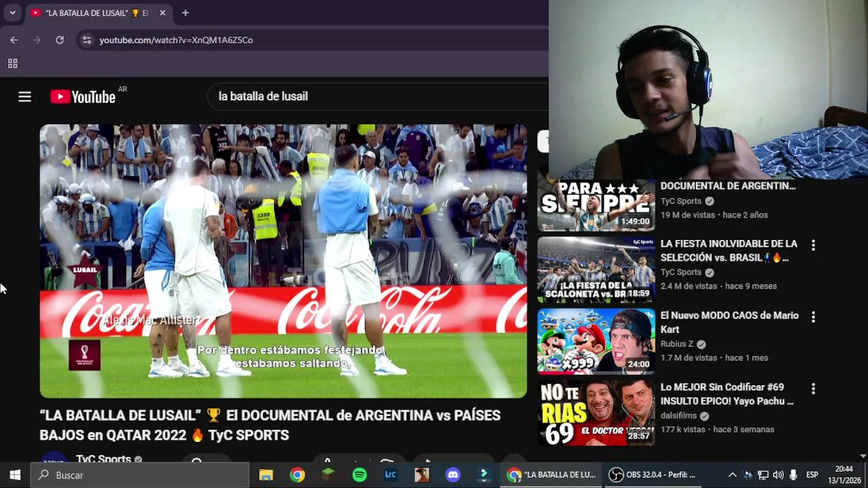
Task: Open options menu for Mario Kart video
Action: [813, 317]
